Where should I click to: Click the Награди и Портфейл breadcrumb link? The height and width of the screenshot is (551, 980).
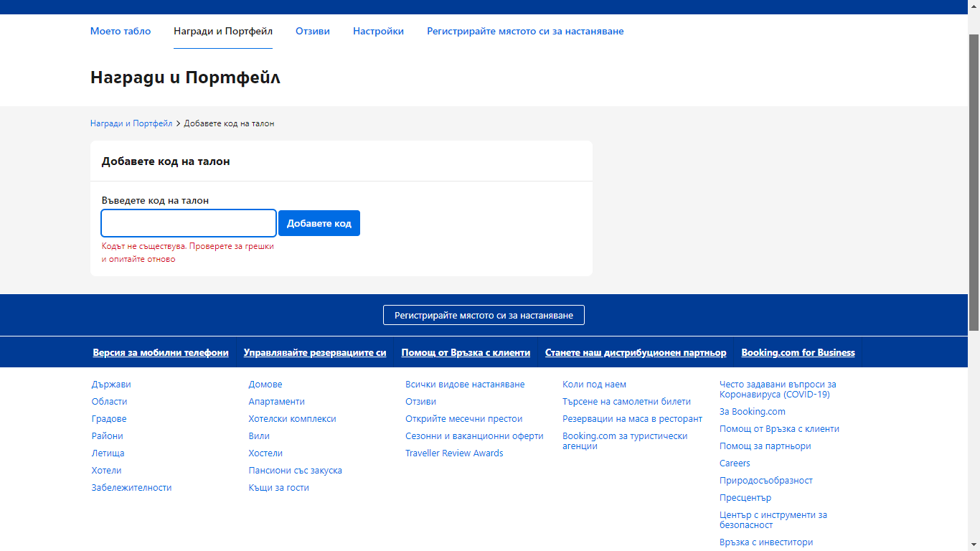tap(131, 123)
